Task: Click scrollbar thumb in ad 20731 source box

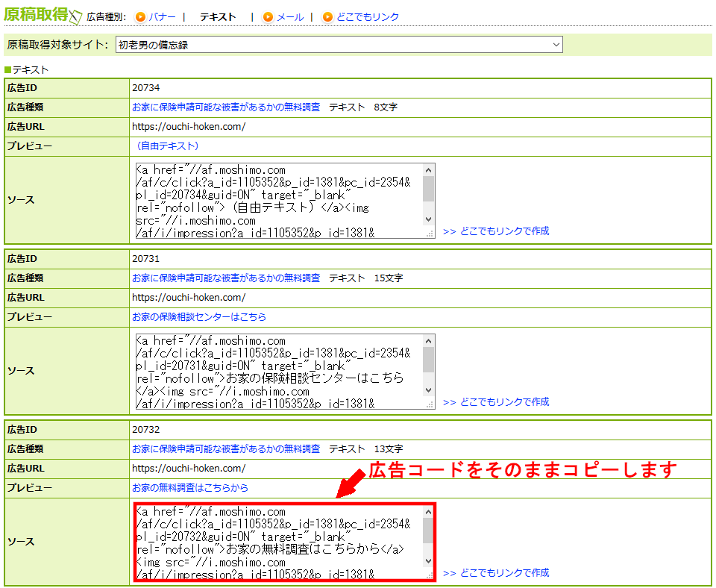Action: (x=428, y=360)
